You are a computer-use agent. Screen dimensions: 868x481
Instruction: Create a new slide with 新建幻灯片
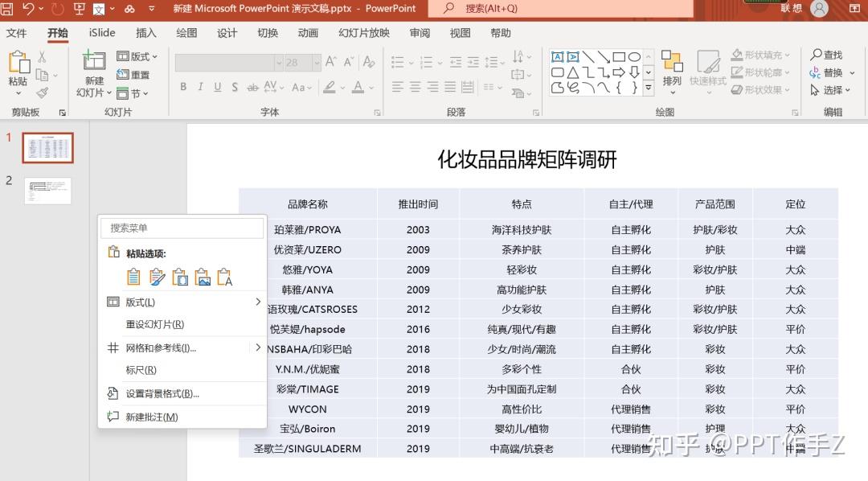(x=93, y=74)
